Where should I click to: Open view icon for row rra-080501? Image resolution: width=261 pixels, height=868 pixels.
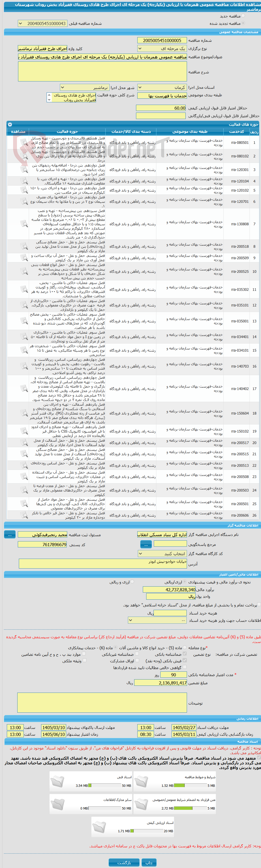24,143
